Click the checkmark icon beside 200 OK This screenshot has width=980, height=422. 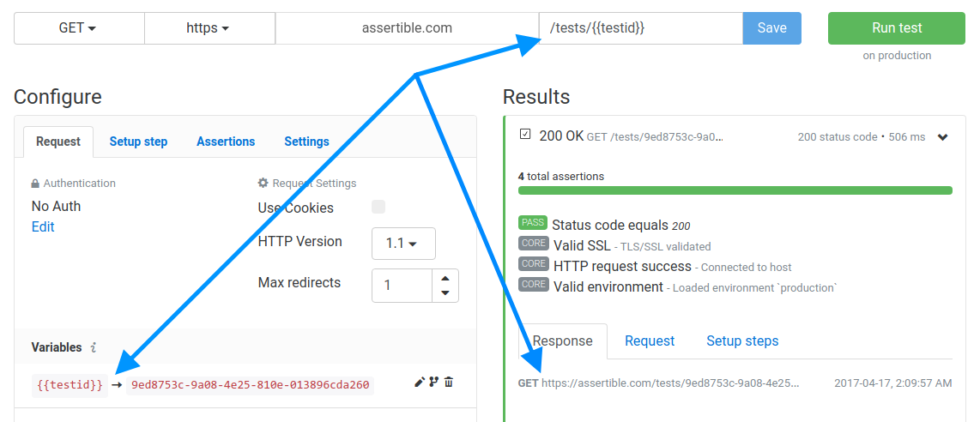point(525,134)
